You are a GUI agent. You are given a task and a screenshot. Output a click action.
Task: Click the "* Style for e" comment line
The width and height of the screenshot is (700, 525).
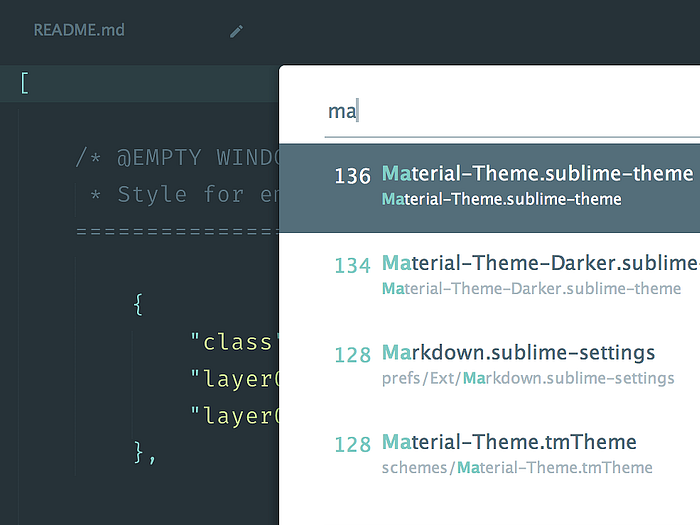pyautogui.click(x=184, y=195)
